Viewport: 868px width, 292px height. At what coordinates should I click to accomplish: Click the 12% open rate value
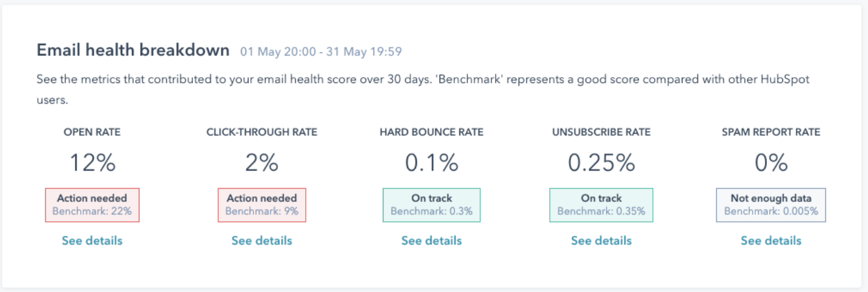point(92,163)
